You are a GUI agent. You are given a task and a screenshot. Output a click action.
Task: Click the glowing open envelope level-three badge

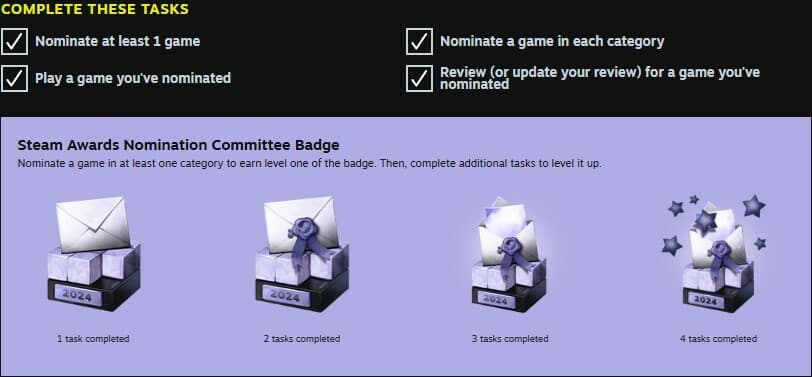[509, 254]
